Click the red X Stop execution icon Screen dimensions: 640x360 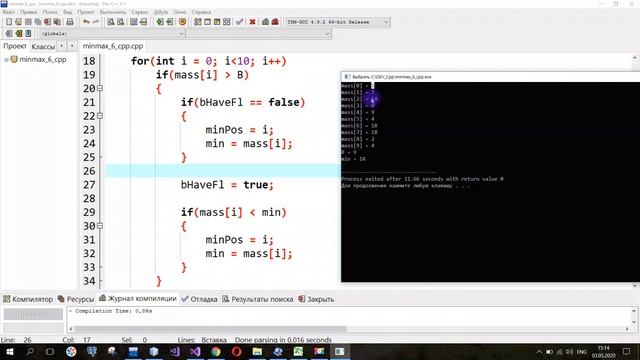point(253,22)
